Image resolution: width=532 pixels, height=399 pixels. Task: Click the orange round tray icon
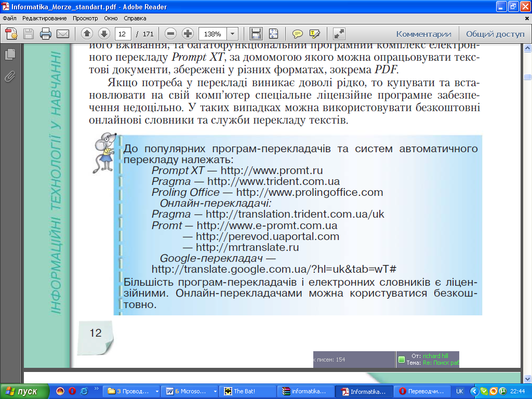494,392
